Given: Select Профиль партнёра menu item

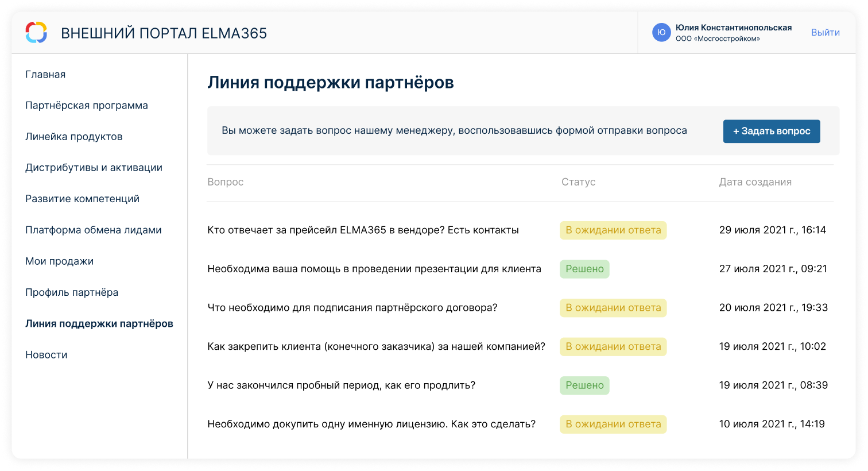Looking at the screenshot, I should [x=72, y=292].
